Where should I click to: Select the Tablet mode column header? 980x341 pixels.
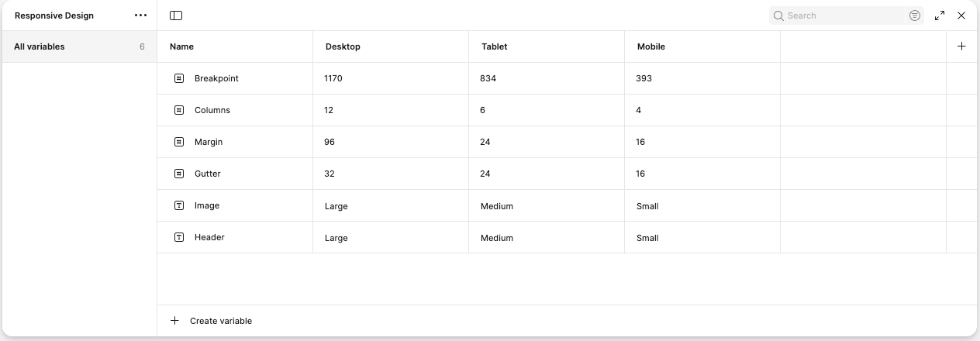(494, 46)
